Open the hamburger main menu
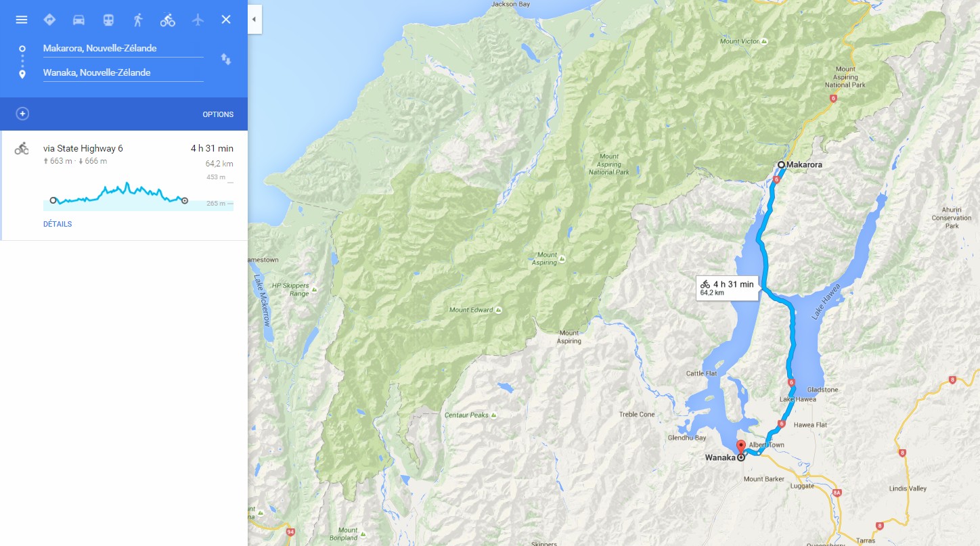Image resolution: width=980 pixels, height=546 pixels. click(22, 20)
